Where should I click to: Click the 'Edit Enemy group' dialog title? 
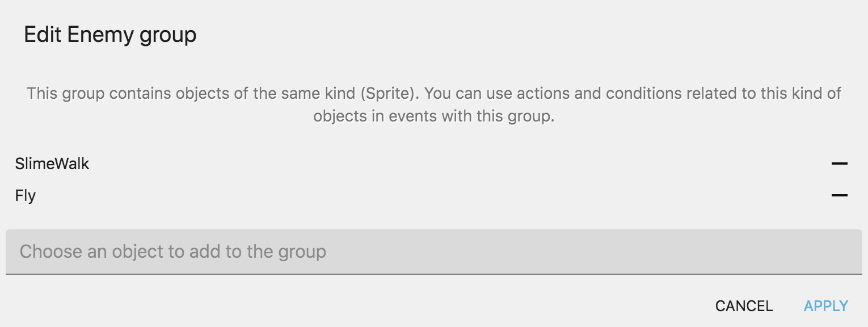click(x=110, y=35)
